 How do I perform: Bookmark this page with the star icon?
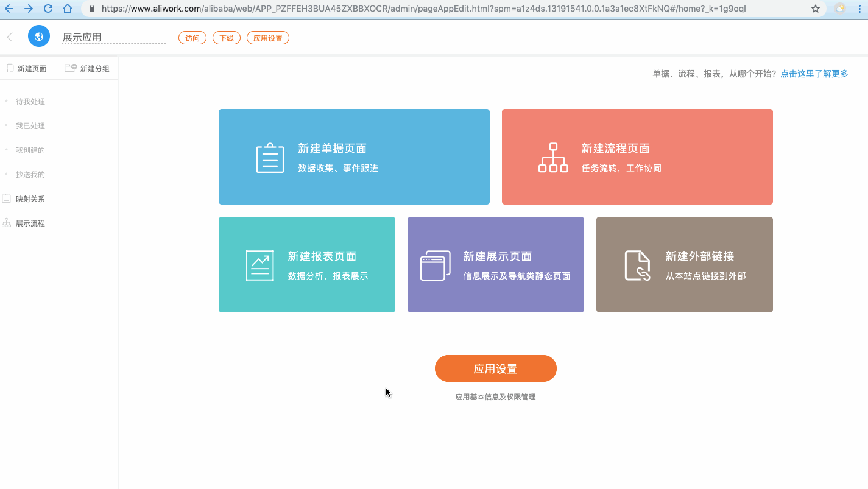(816, 9)
